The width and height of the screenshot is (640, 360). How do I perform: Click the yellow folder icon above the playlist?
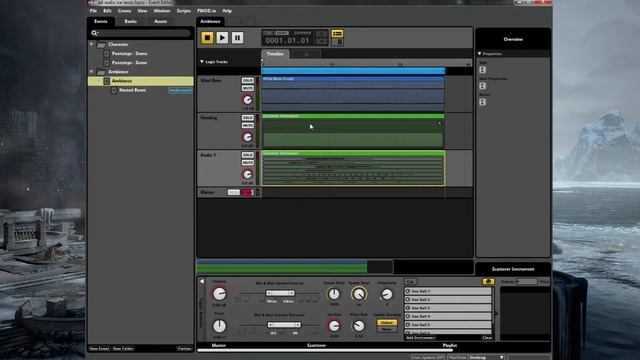tap(488, 282)
